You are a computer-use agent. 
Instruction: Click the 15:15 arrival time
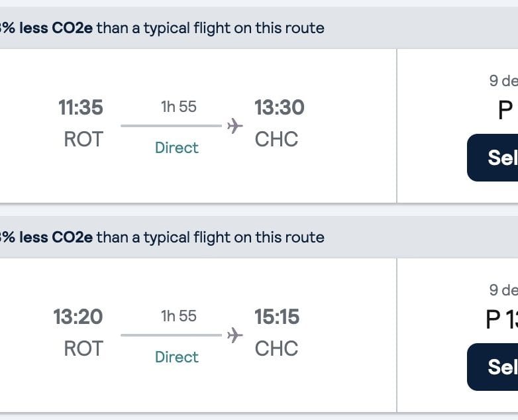point(277,317)
